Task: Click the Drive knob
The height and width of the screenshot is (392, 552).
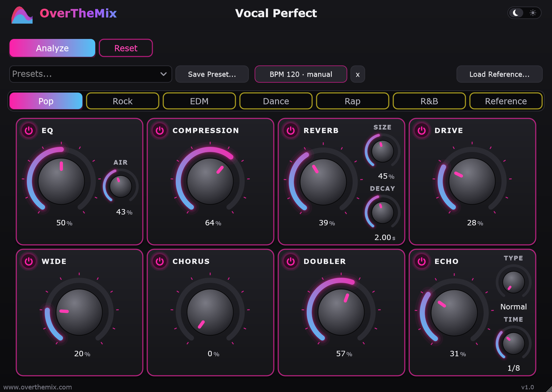Action: 472,181
